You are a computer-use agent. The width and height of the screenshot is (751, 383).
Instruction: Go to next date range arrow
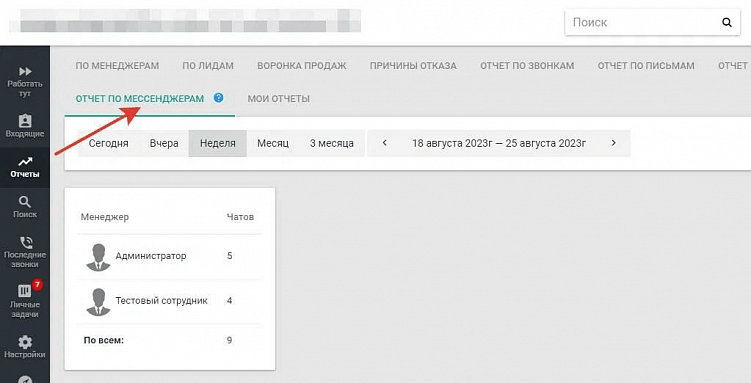[x=613, y=143]
